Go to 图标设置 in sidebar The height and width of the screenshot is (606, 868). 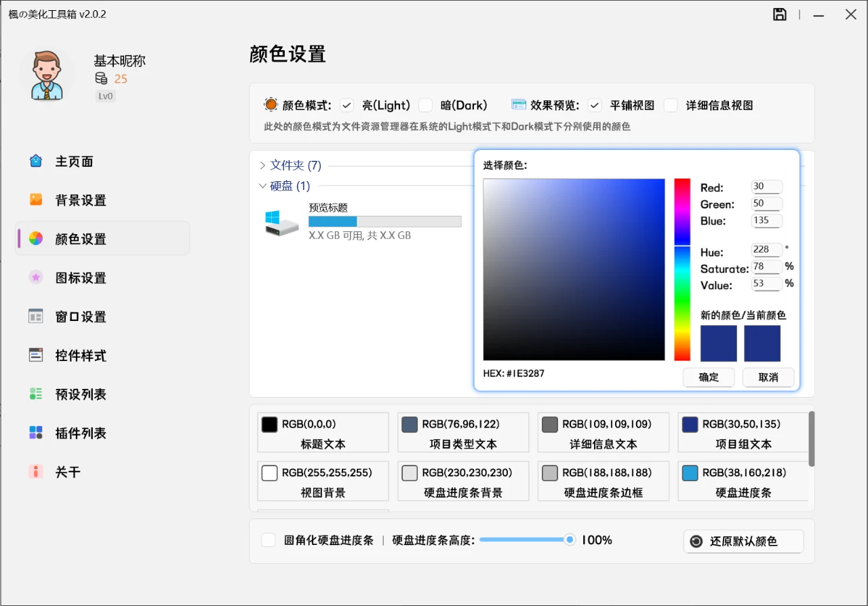pyautogui.click(x=102, y=278)
